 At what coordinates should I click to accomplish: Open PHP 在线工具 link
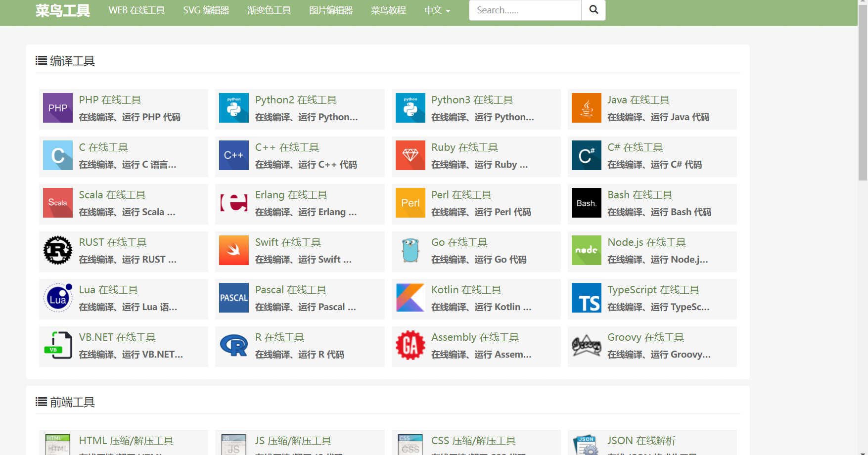[x=110, y=100]
